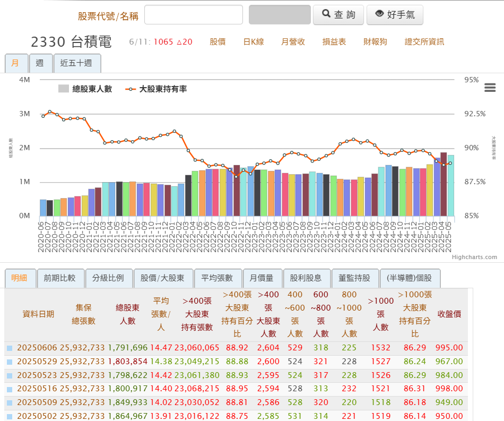504x421 pixels.
Task: Open the 月營收 link
Action: (x=293, y=42)
